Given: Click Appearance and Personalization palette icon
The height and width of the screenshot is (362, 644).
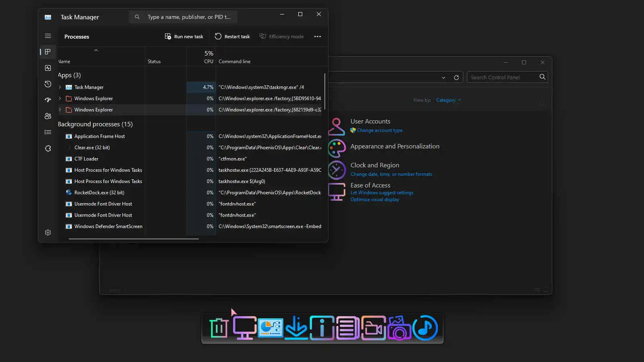Looking at the screenshot, I should (x=337, y=148).
